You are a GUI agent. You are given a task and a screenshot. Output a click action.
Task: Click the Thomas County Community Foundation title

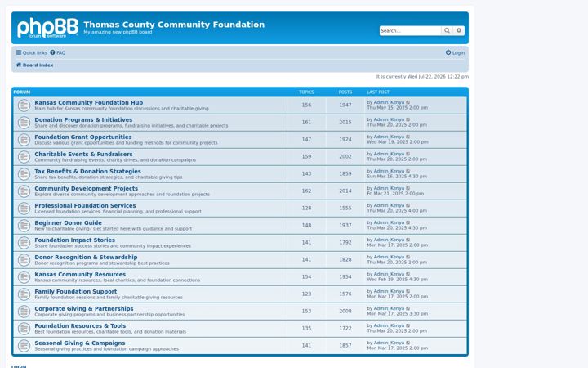(174, 25)
